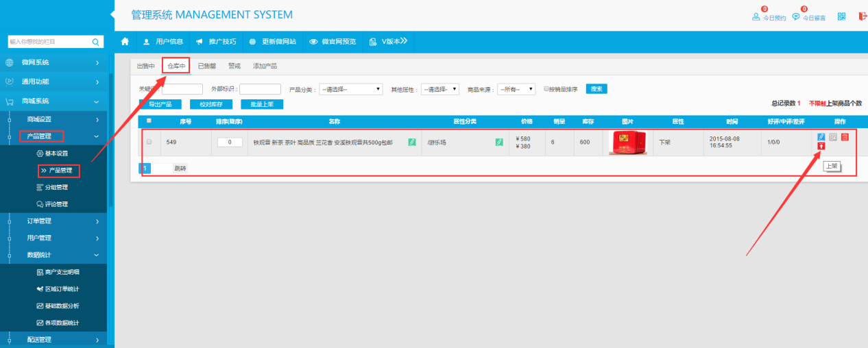
Task: Delete product 549 with the red trash icon
Action: (845, 137)
